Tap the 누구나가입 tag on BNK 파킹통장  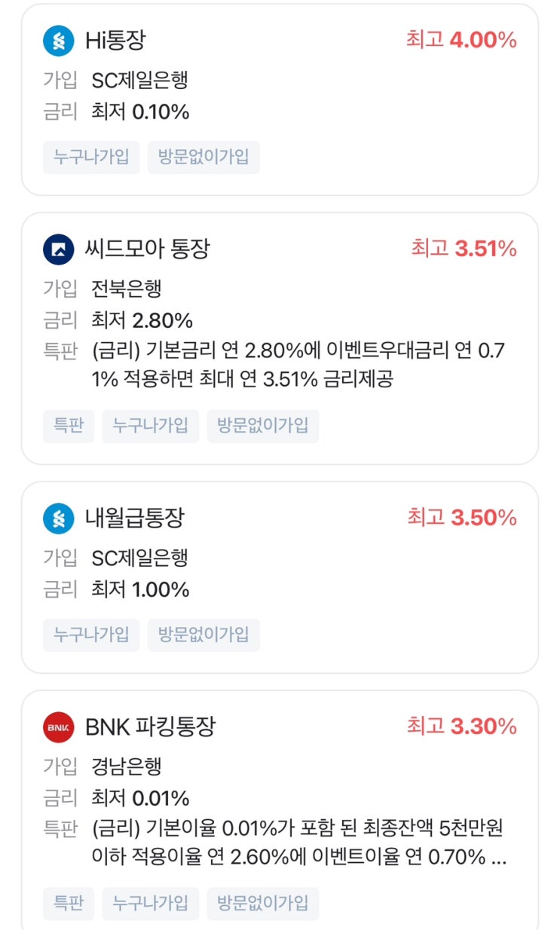tap(150, 904)
